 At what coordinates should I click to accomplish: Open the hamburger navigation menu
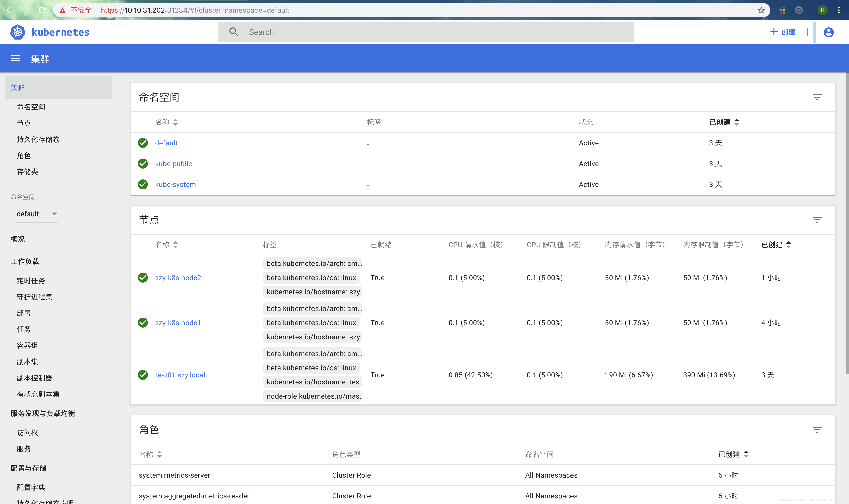click(x=16, y=59)
